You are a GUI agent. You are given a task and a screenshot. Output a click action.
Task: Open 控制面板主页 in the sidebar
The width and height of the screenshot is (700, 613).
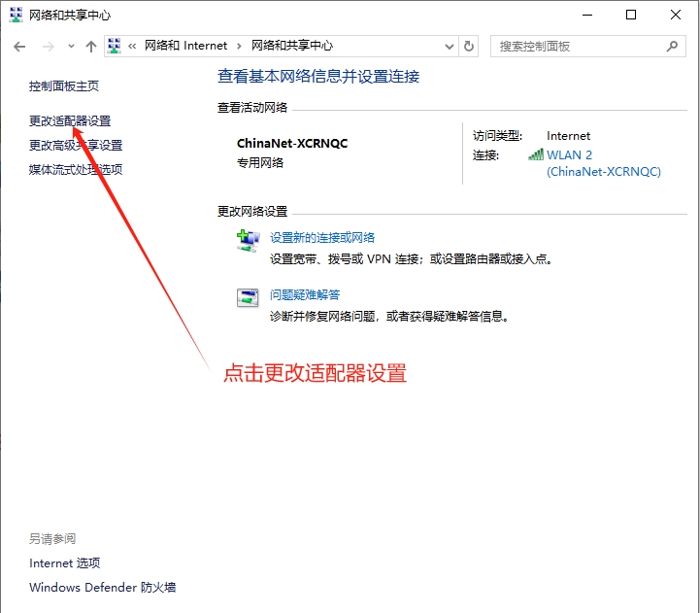pyautogui.click(x=64, y=86)
